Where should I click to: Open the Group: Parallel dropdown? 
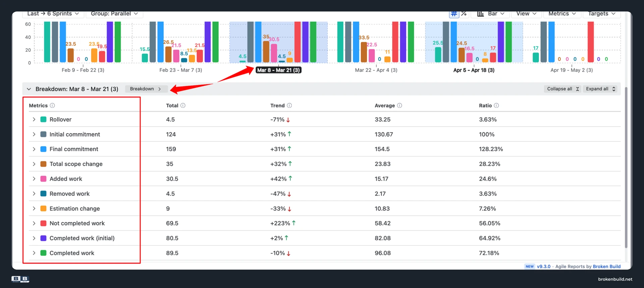(x=114, y=14)
